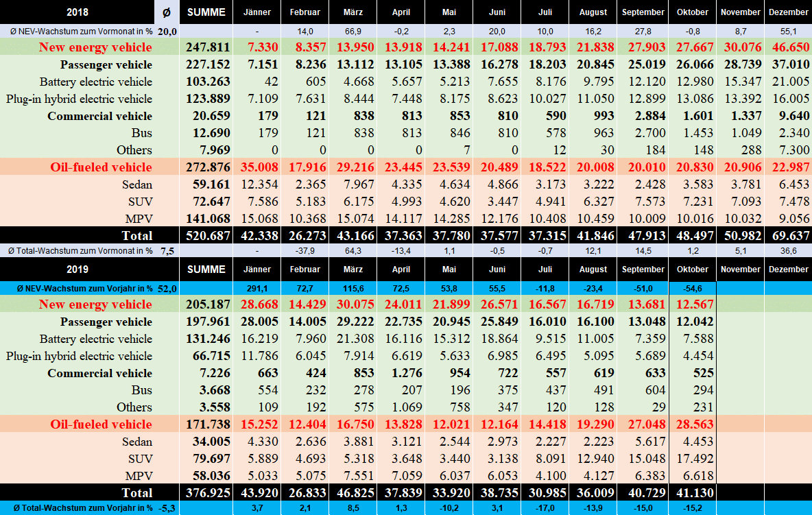
Task: Click 2018 Passenger vehicle sum 227.152
Action: pyautogui.click(x=208, y=64)
